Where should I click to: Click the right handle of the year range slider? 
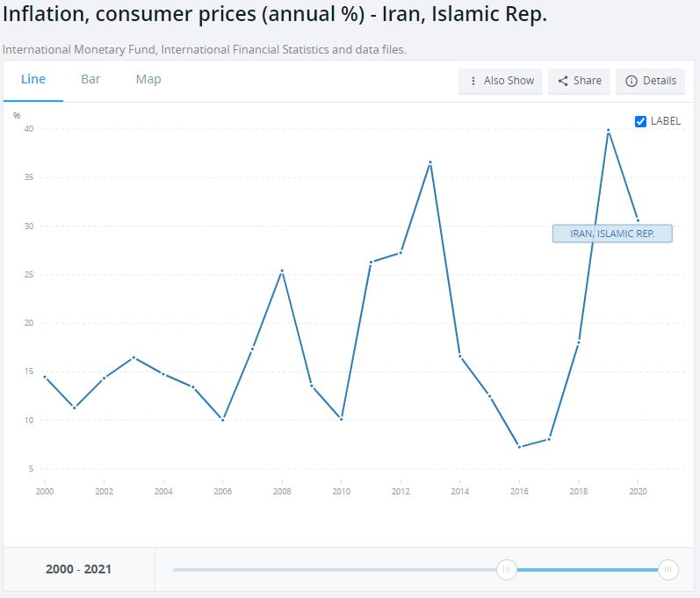click(x=668, y=570)
